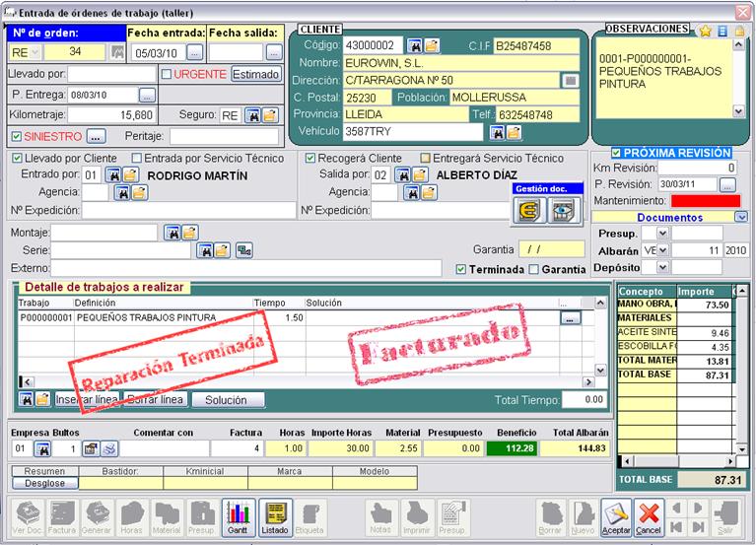Select the Desglose tab

pyautogui.click(x=43, y=484)
